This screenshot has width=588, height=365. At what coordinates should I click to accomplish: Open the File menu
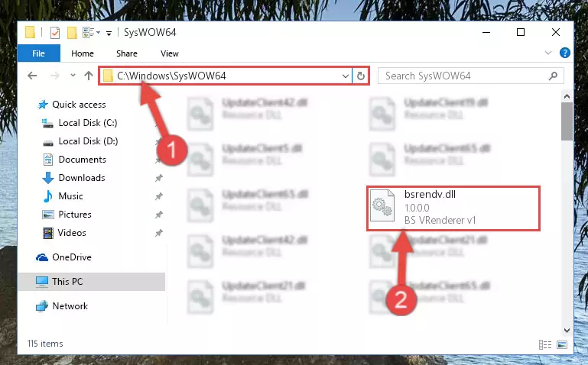39,53
